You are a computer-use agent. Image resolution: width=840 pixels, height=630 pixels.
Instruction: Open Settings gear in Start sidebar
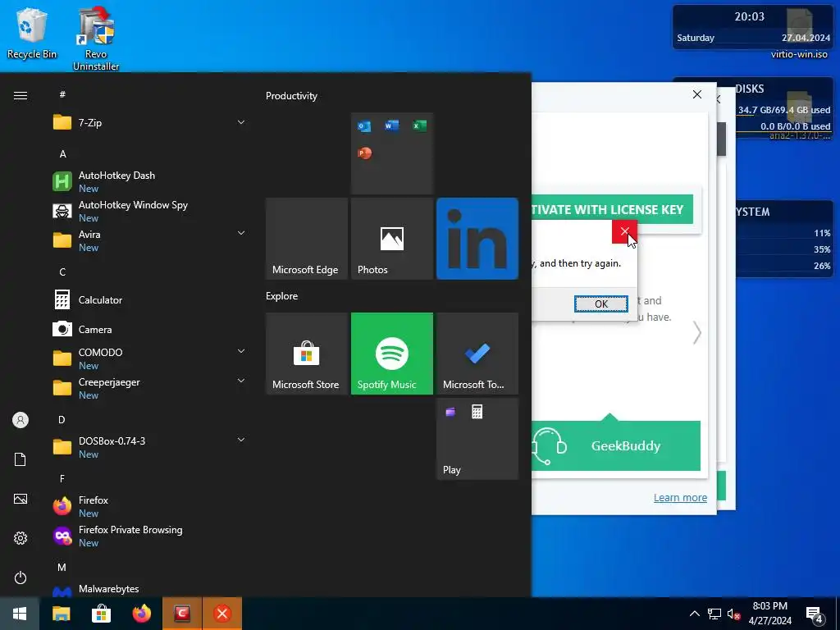tap(21, 538)
